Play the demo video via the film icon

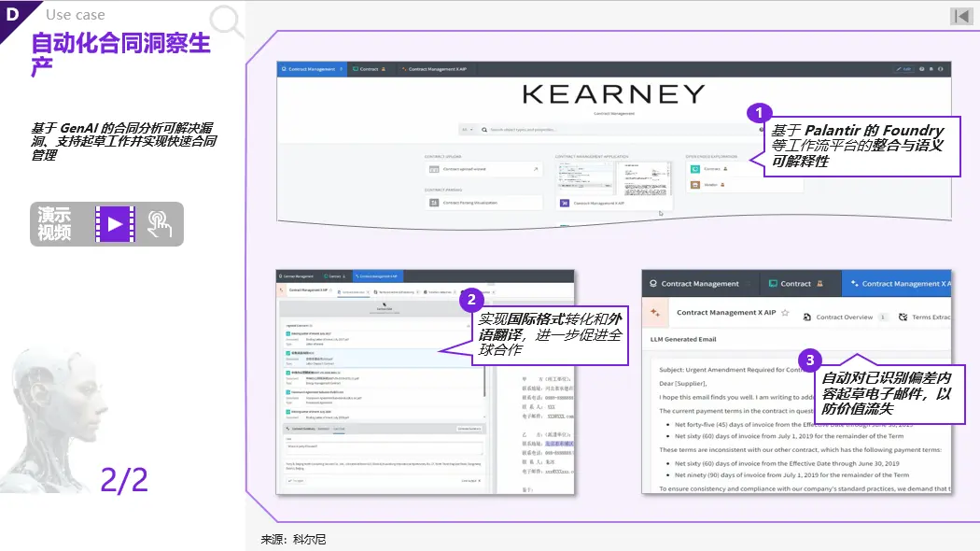tap(115, 224)
